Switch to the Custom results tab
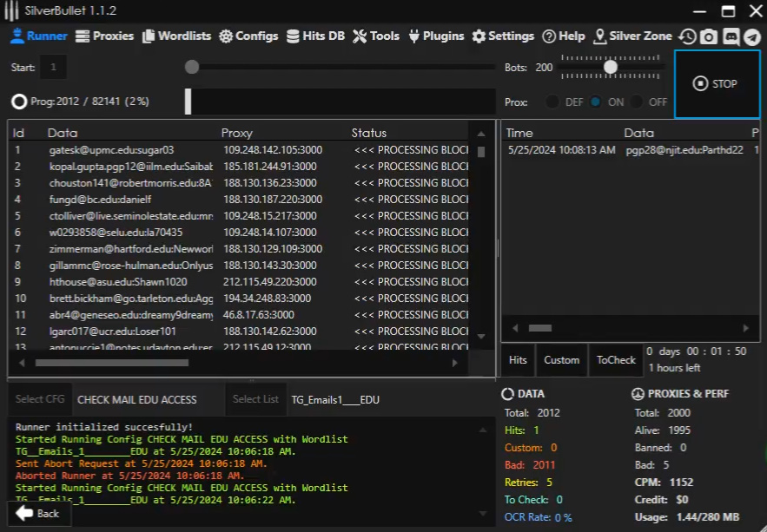767x532 pixels. tap(561, 360)
